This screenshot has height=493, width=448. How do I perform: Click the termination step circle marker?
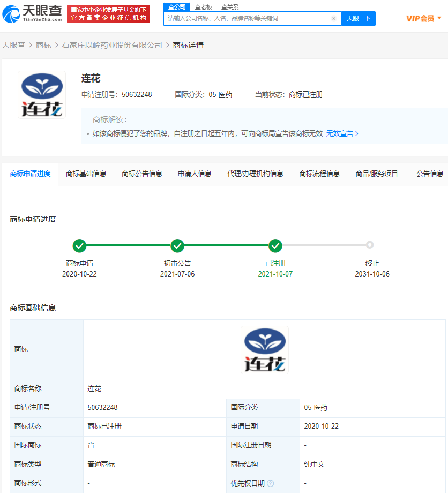pos(370,245)
